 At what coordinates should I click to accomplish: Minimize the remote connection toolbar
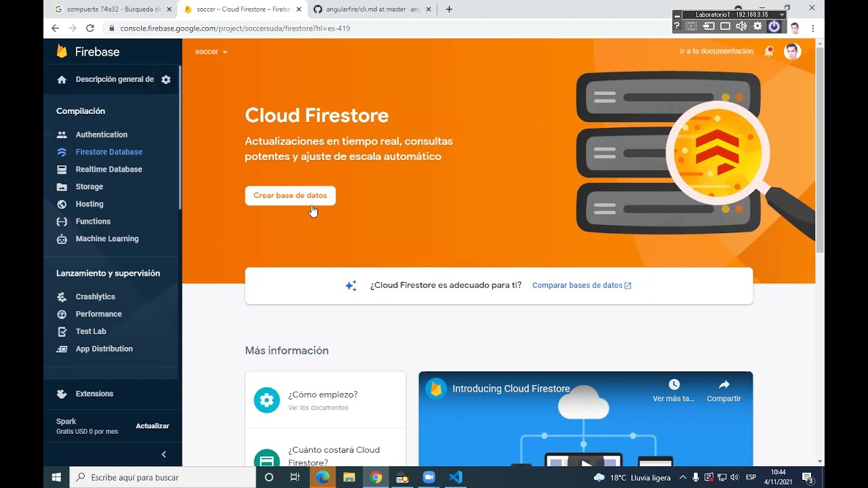click(x=677, y=15)
